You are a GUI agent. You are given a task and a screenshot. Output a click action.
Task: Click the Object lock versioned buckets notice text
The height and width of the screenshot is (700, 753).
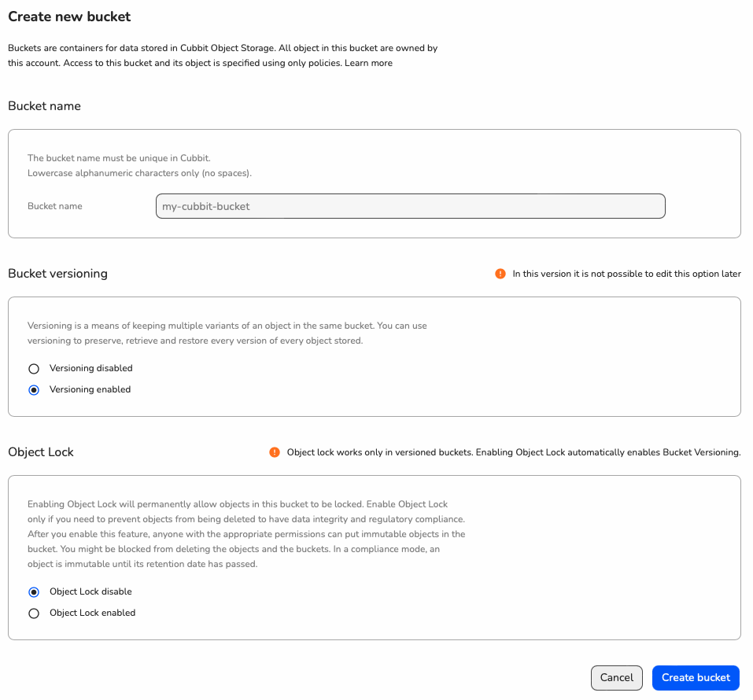514,452
